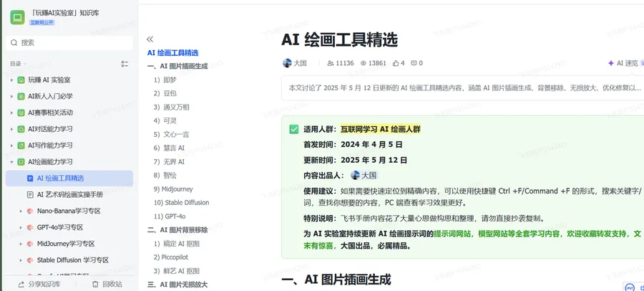Image resolution: width=644 pixels, height=291 pixels.
Task: Click the brain icon beside MidJourney学习专区
Action: [x=30, y=244]
